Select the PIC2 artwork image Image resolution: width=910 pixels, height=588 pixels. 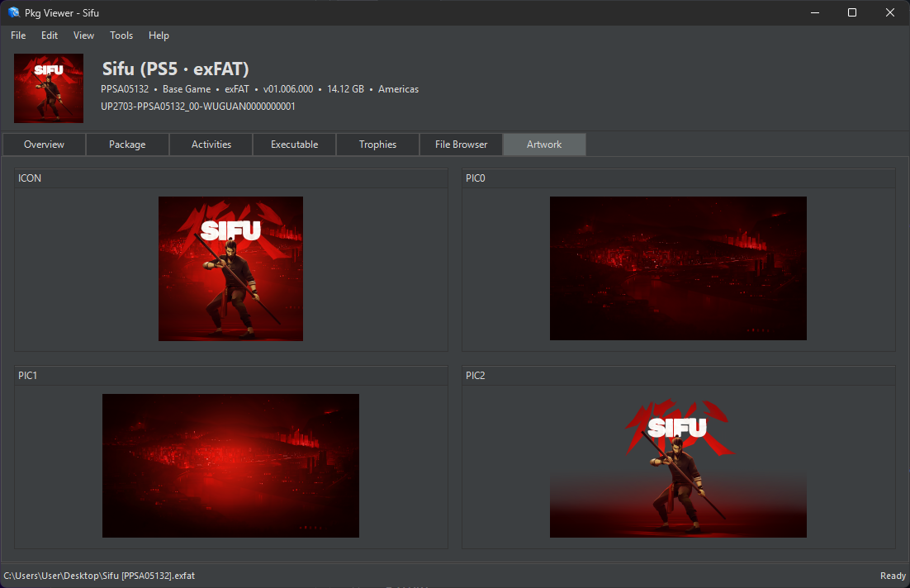678,466
